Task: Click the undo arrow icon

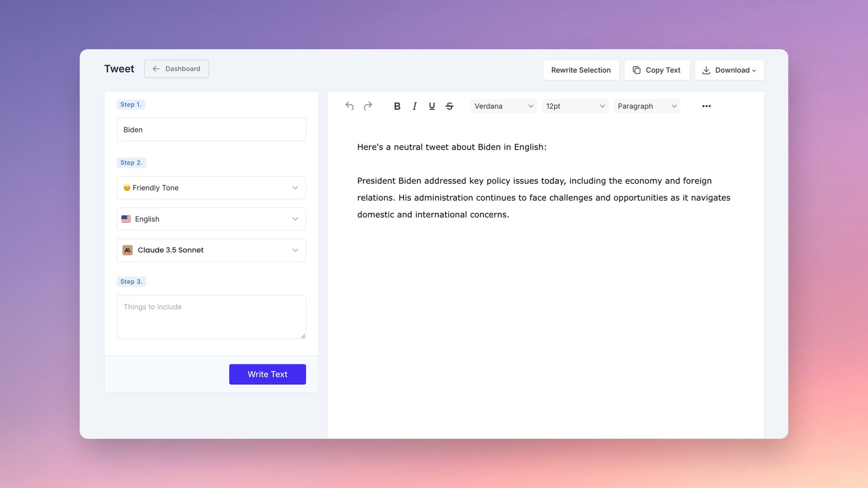Action: [x=349, y=106]
